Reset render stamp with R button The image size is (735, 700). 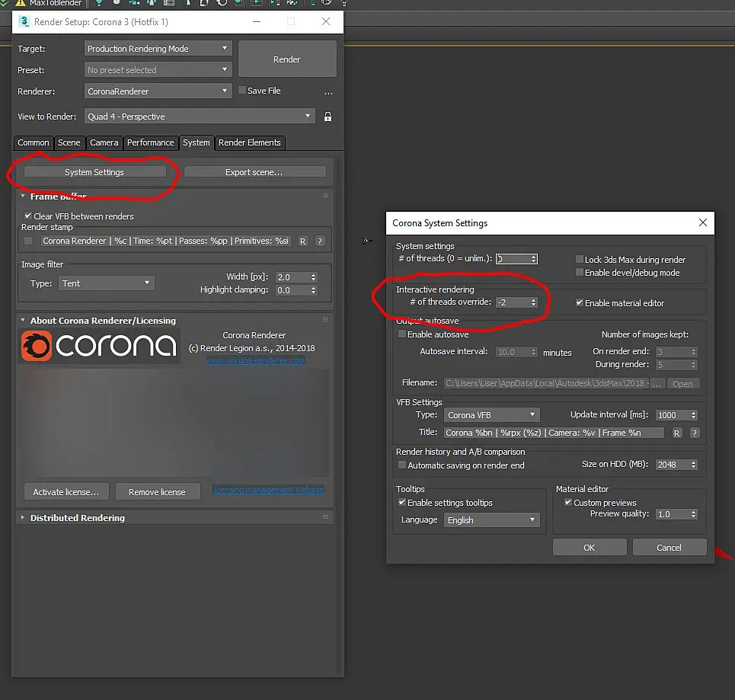303,241
